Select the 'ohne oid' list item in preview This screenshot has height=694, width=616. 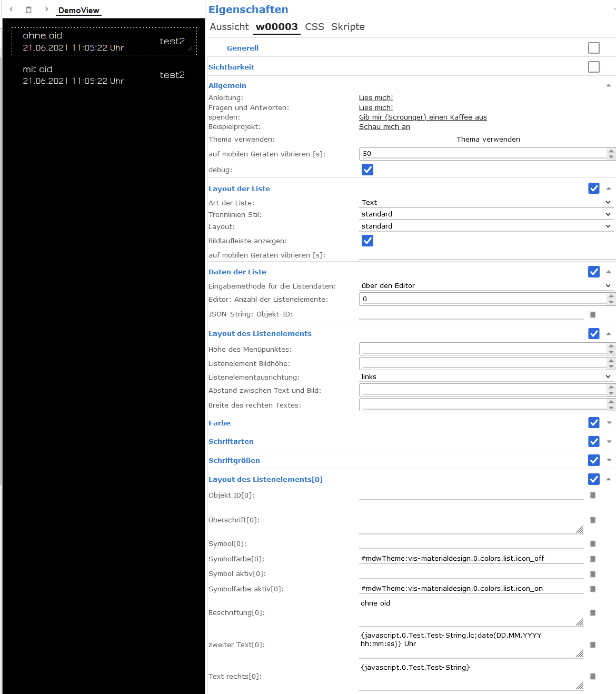pos(104,42)
